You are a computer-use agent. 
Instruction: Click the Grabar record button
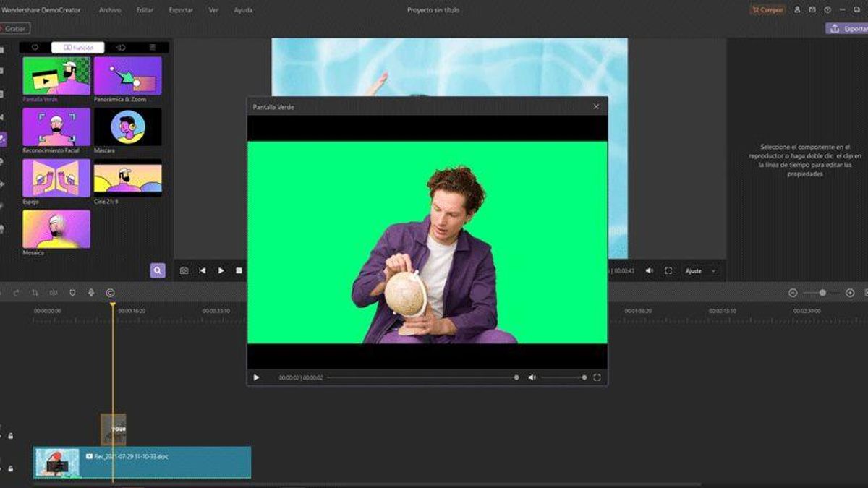15,28
